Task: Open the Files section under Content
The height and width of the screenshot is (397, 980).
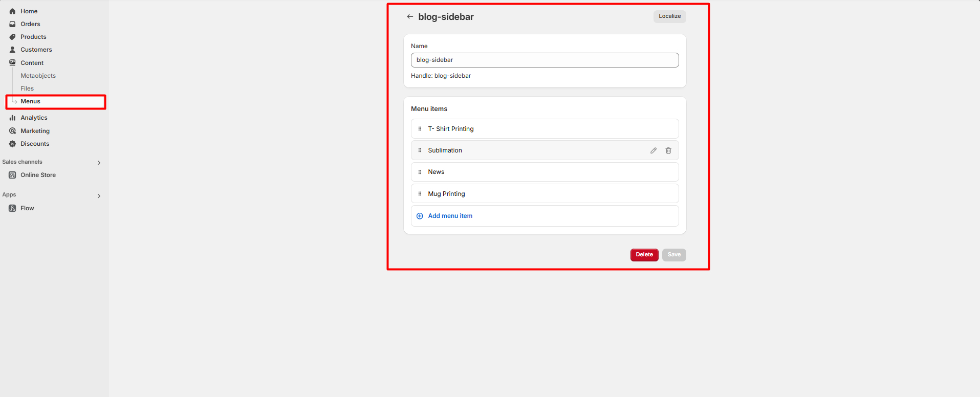Action: click(27, 89)
